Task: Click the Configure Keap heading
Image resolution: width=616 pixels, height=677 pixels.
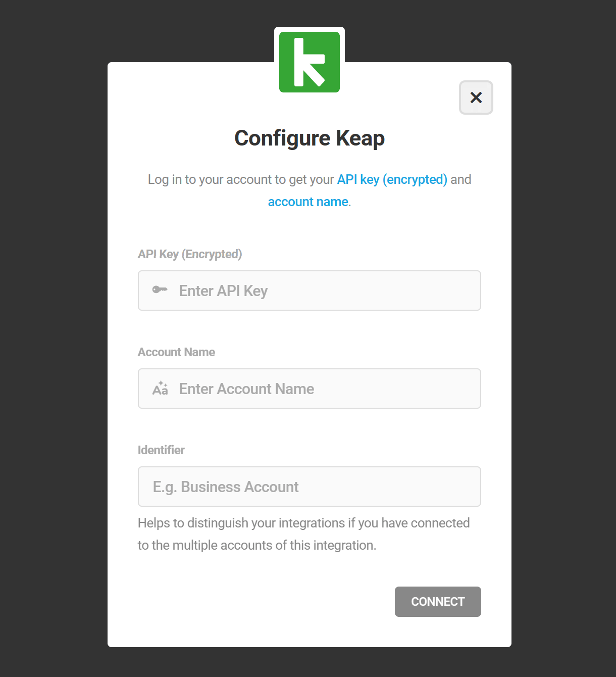Action: coord(310,138)
